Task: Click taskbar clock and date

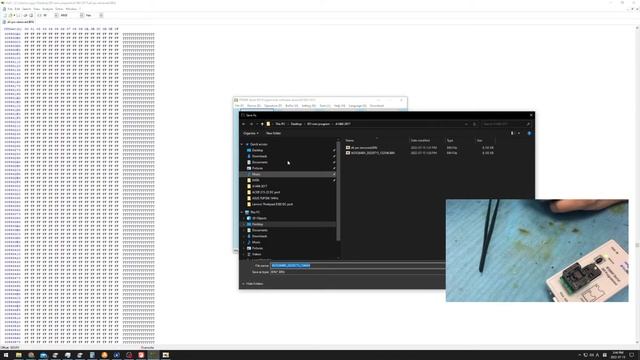Action: tap(618, 355)
